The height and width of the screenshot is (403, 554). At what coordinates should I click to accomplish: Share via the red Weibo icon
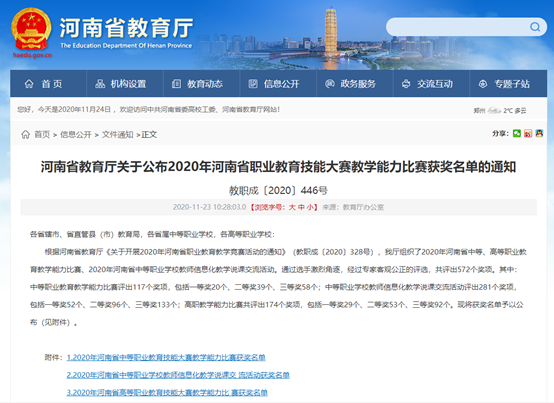528,133
